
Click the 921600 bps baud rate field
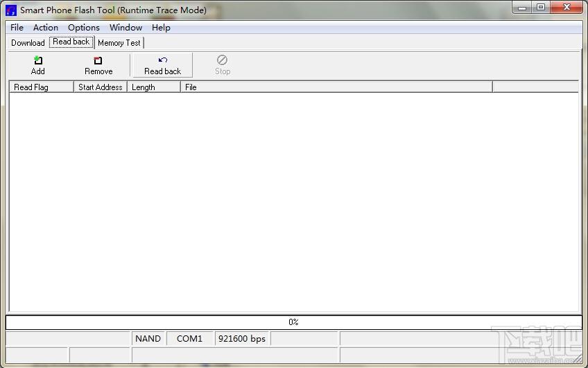[x=242, y=339]
